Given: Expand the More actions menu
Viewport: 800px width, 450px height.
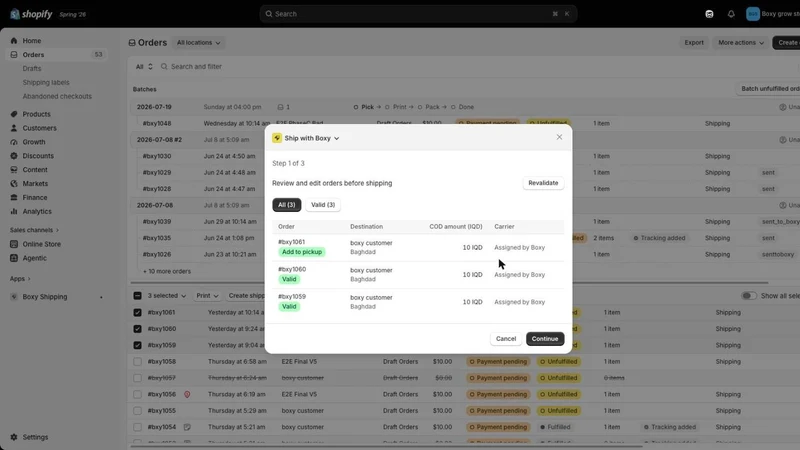Looking at the screenshot, I should 741,42.
